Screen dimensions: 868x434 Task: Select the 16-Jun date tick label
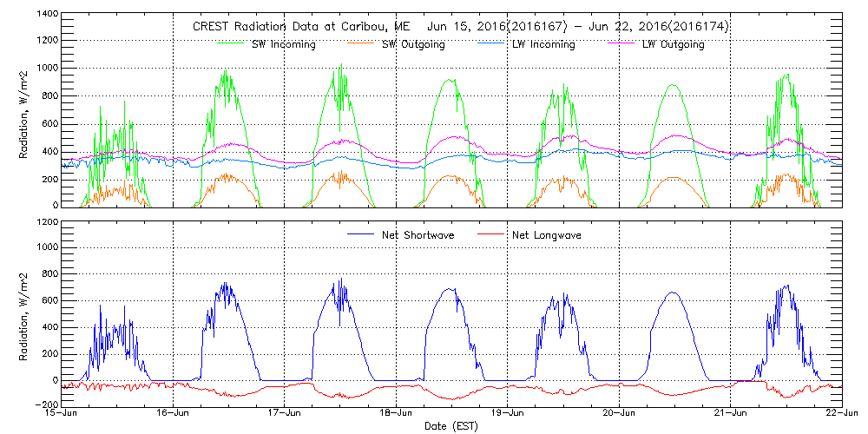[x=173, y=412]
